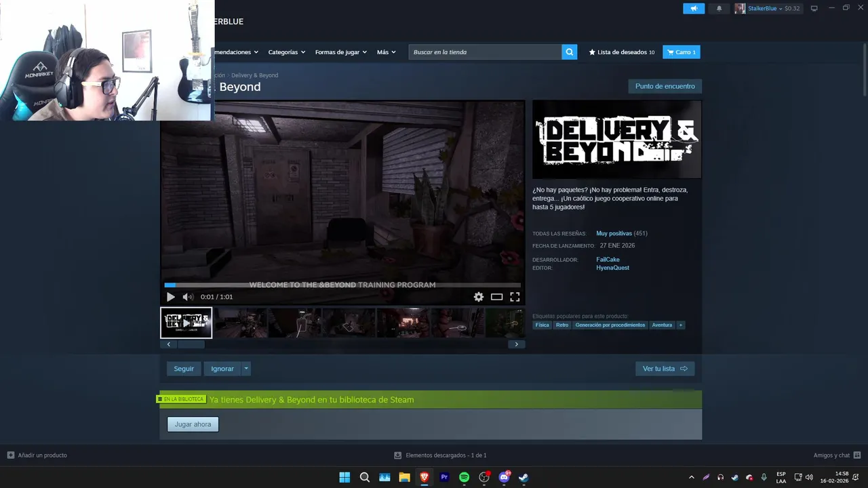Screen dimensions: 868x488
Task: Open Spotify from the taskbar
Action: point(464,477)
